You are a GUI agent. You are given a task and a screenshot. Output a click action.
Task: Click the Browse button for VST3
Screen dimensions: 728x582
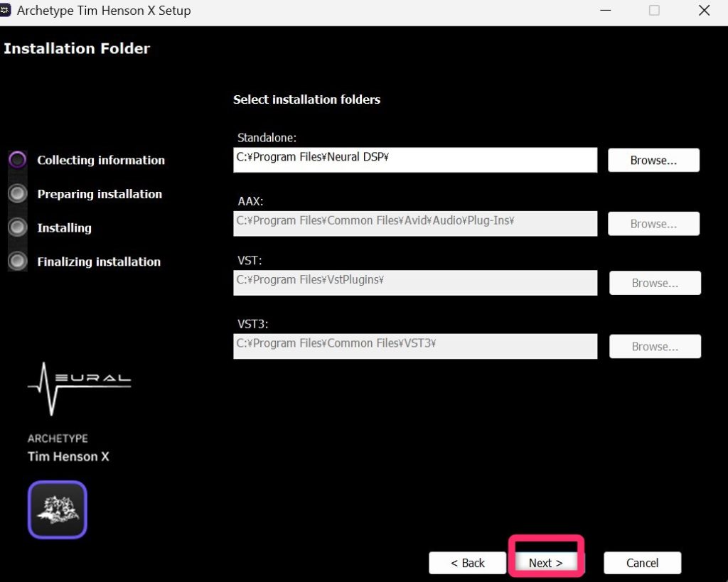point(655,347)
